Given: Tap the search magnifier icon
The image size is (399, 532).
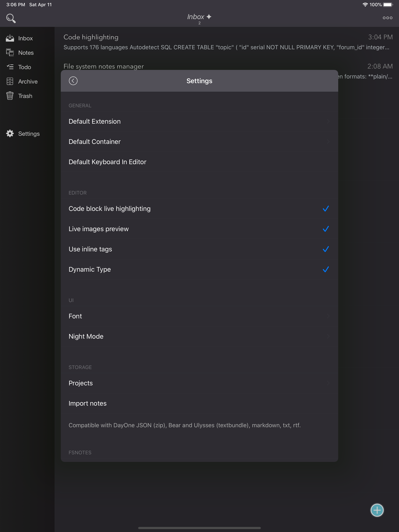Looking at the screenshot, I should [x=11, y=18].
